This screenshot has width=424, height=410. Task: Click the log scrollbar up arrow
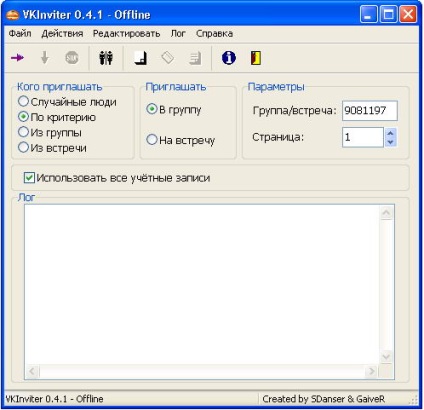386,213
